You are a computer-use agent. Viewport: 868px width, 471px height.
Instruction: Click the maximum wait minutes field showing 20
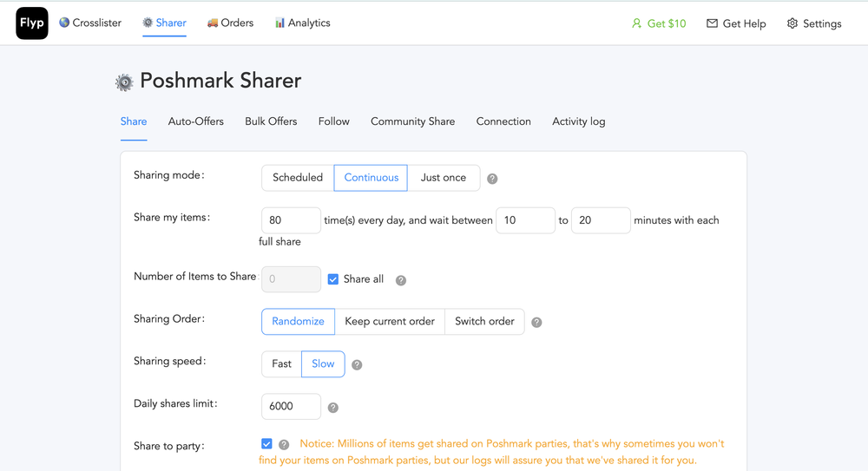[x=601, y=220]
